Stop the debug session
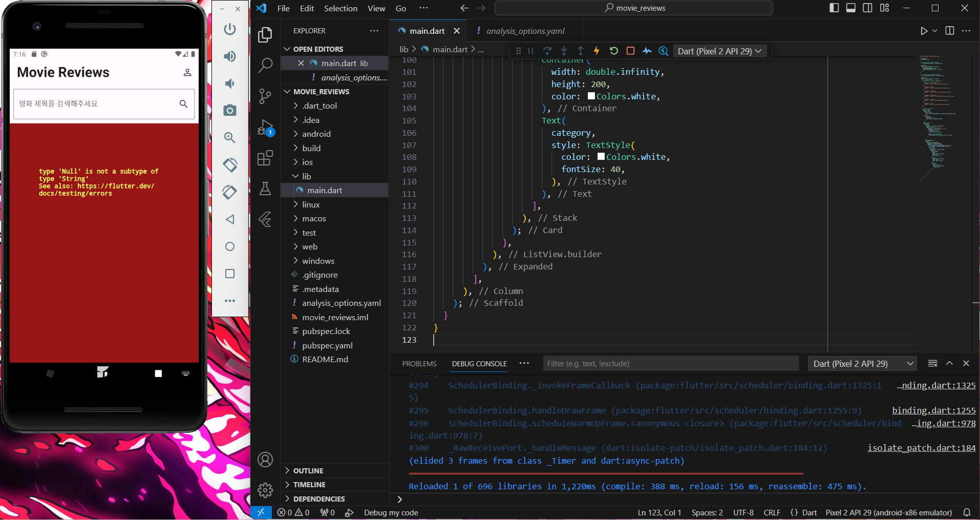Viewport: 980px width, 520px height. pyautogui.click(x=630, y=51)
